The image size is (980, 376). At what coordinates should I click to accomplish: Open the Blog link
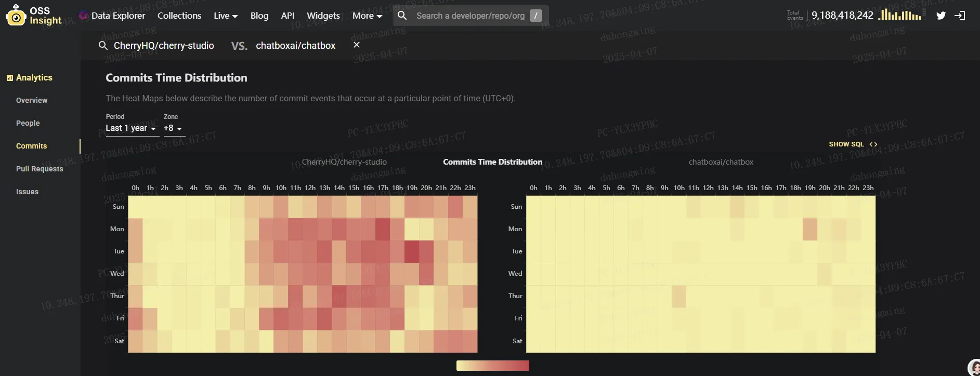click(259, 16)
